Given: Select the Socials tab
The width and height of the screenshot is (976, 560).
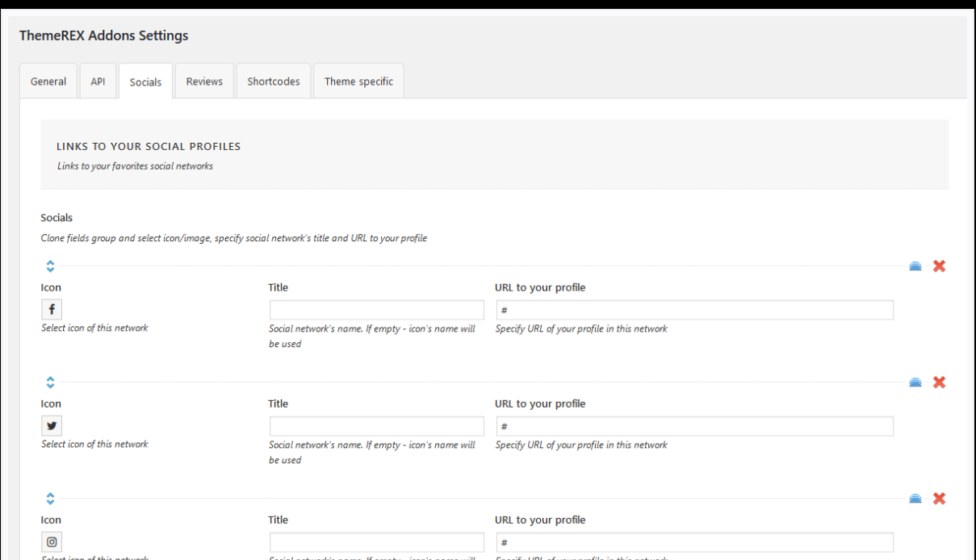Looking at the screenshot, I should [145, 81].
